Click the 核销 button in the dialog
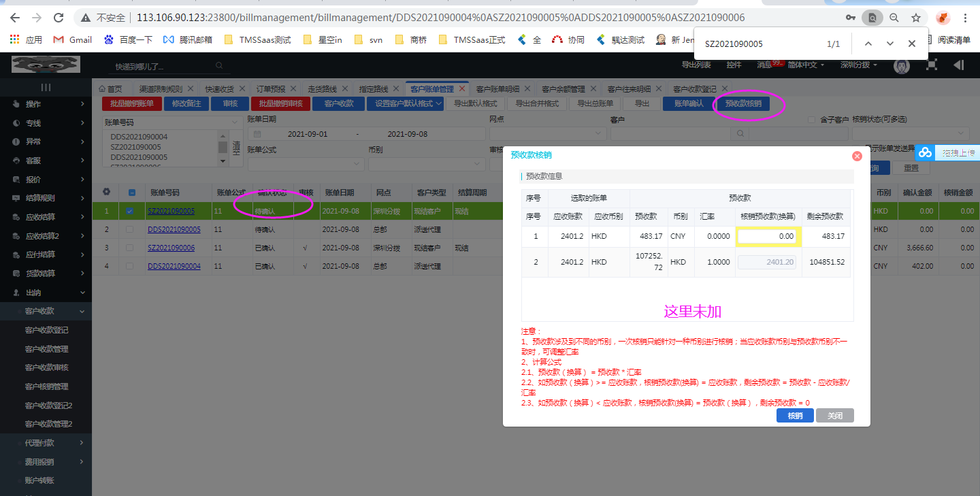The width and height of the screenshot is (980, 496). pos(795,416)
